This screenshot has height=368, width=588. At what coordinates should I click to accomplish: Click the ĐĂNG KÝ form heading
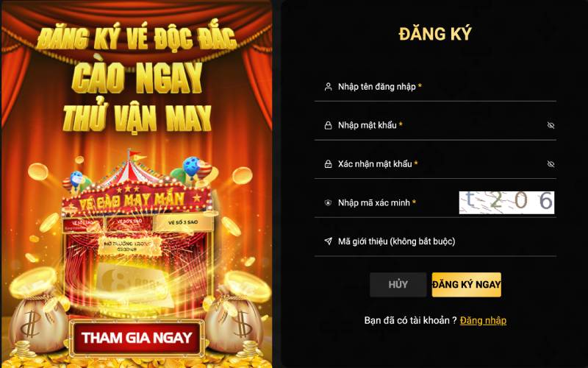click(x=435, y=34)
